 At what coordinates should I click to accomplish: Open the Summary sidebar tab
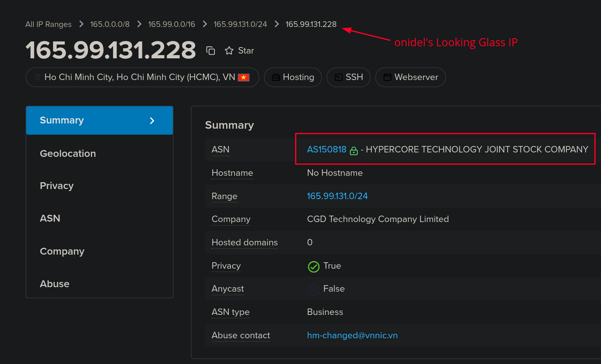[x=99, y=120]
